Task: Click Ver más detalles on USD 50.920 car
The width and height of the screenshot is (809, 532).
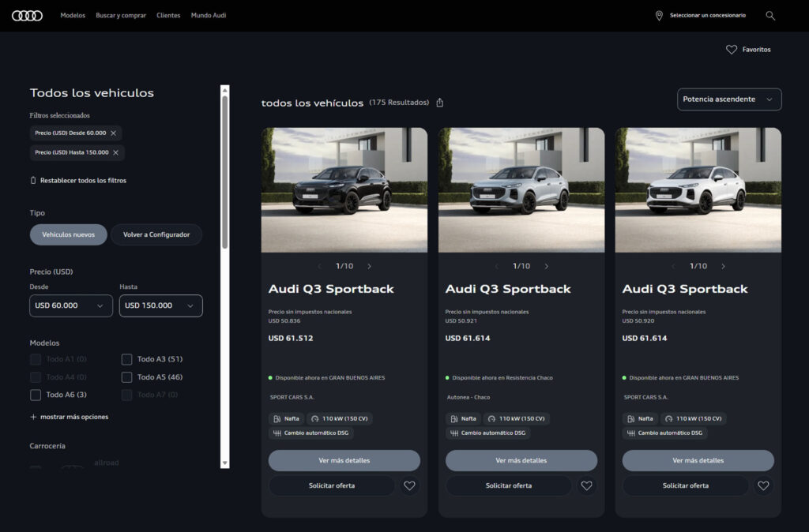Action: pos(698,460)
